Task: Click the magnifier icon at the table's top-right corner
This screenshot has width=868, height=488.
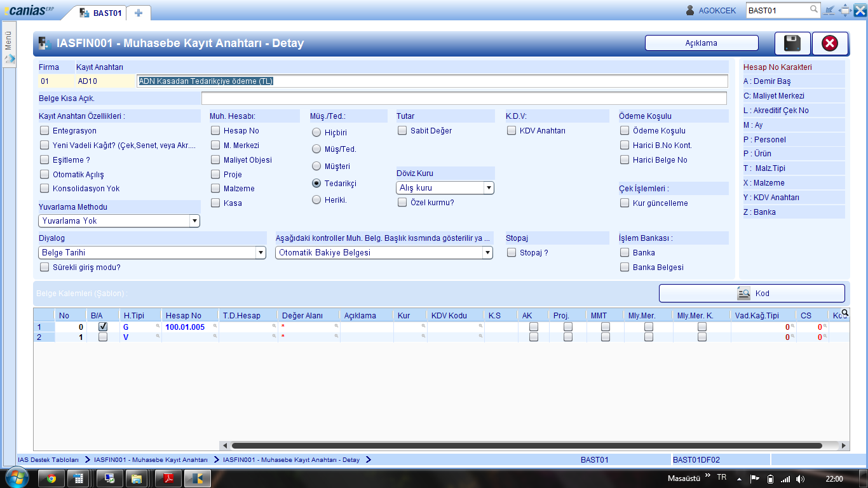Action: (844, 312)
